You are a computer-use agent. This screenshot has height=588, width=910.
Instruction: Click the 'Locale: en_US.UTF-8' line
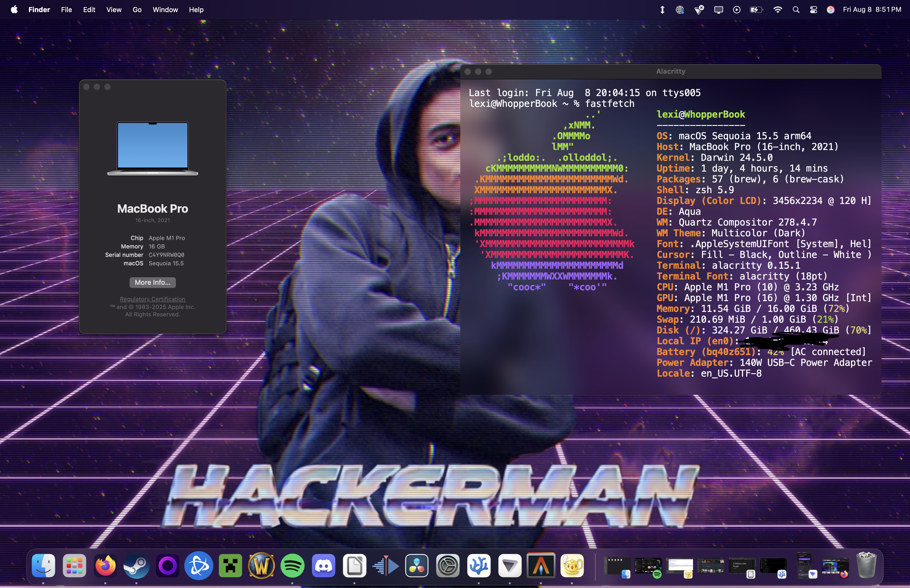pos(709,373)
